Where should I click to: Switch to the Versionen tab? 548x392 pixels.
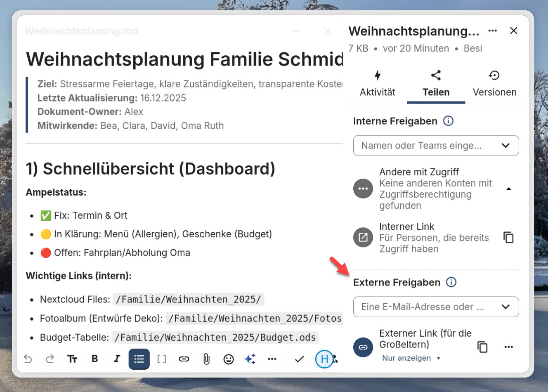(494, 83)
